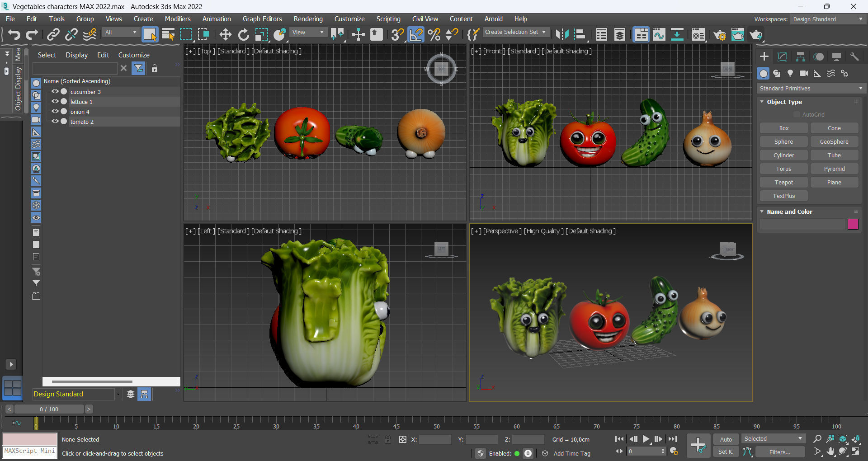
Task: Hide cucumber 3 using its eye icon
Action: (x=55, y=91)
